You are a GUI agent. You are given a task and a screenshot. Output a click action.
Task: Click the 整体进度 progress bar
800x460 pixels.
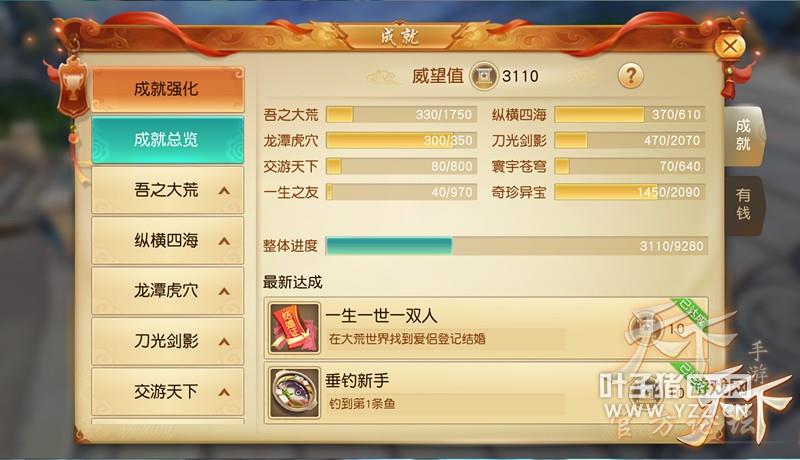point(516,246)
